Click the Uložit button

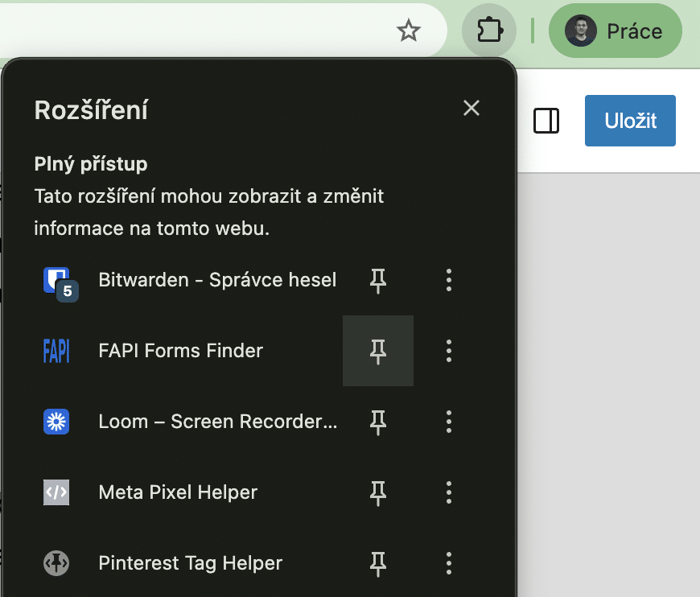(x=630, y=121)
